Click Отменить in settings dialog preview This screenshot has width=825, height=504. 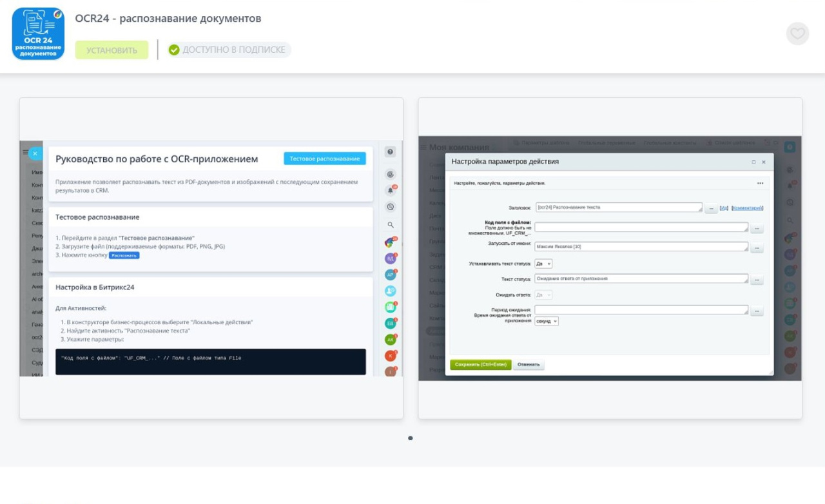[529, 365]
